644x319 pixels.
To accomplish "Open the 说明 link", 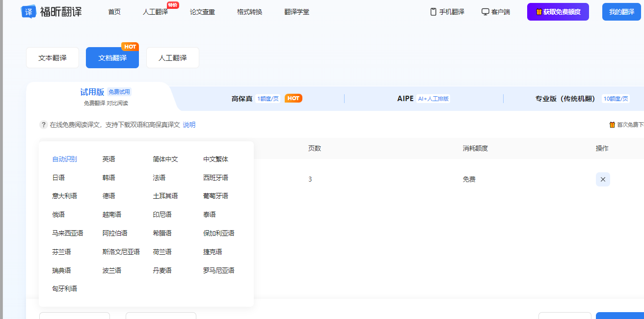I will coord(189,125).
